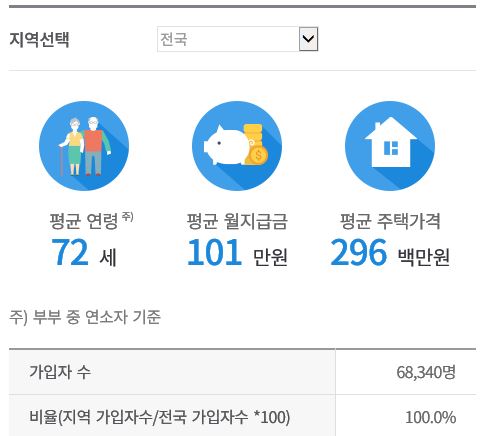Image resolution: width=490 pixels, height=436 pixels.
Task: Click the 지역선택 label
Action: pos(39,39)
